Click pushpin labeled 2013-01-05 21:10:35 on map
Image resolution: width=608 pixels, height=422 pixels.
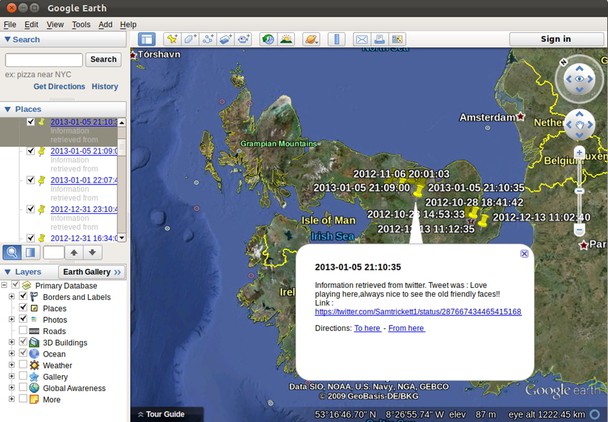[x=418, y=190]
